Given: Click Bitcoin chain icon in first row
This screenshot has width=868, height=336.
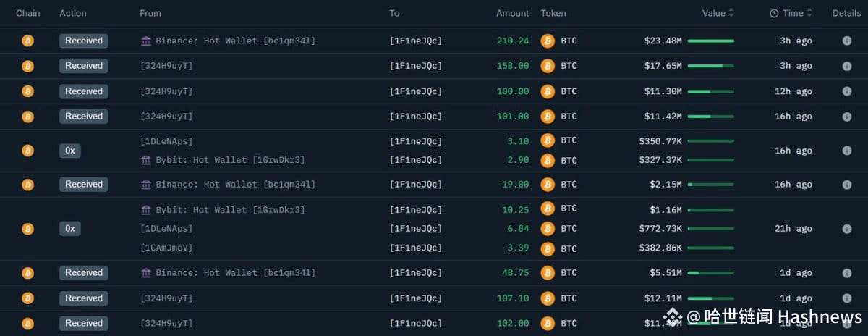Looking at the screenshot, I should pyautogui.click(x=27, y=41).
